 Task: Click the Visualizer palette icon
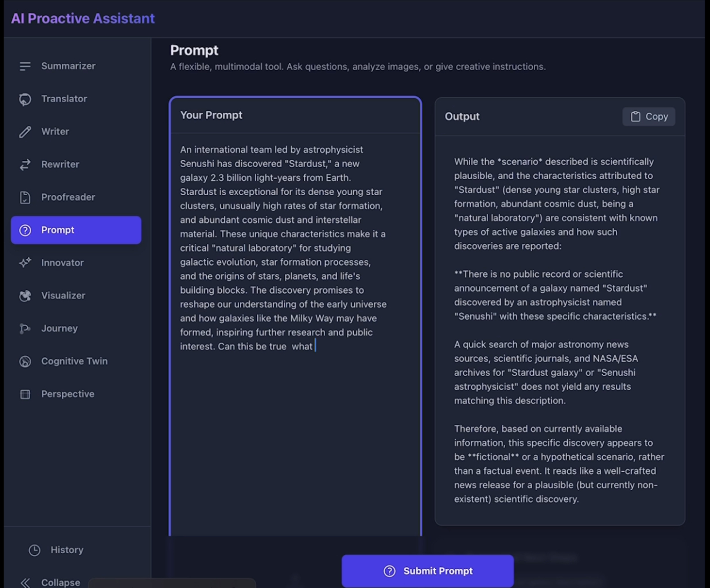click(x=25, y=296)
